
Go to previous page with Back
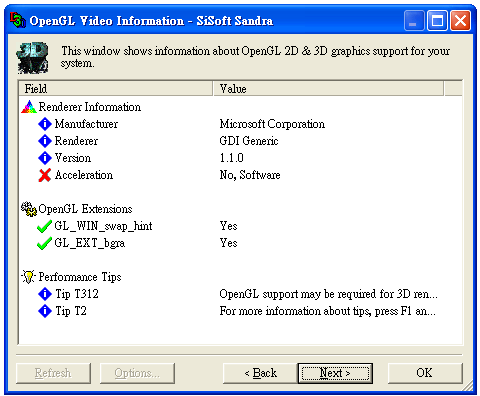pyautogui.click(x=260, y=373)
